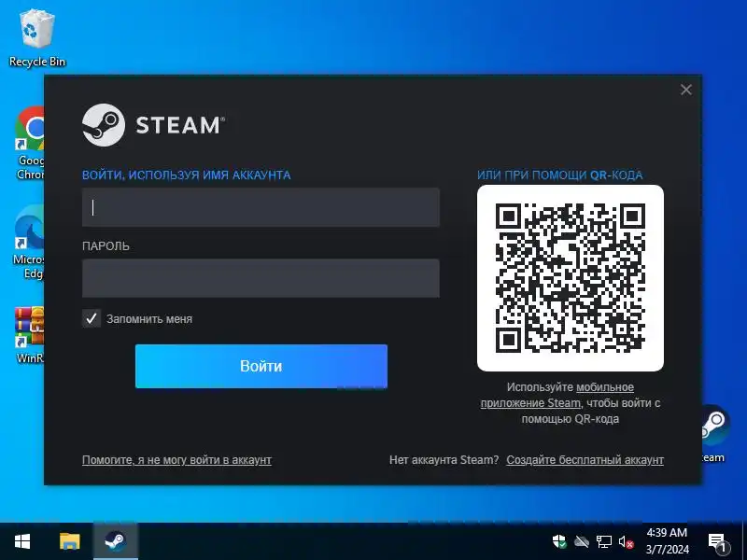Open Windows Security tray icon

click(559, 541)
